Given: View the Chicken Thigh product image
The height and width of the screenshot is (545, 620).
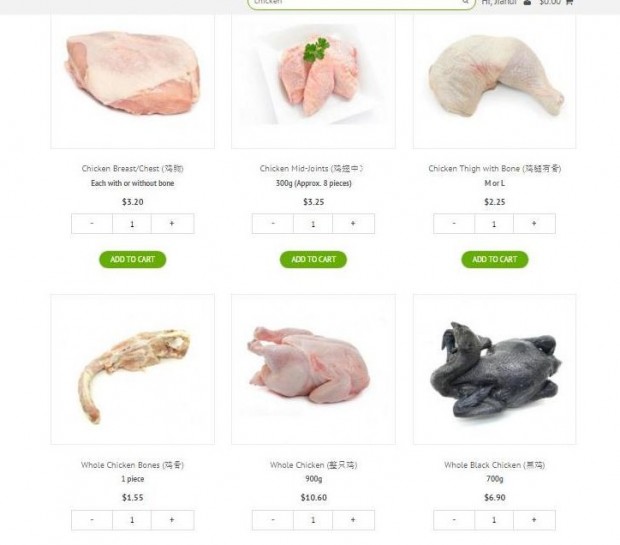Looking at the screenshot, I should [495, 81].
